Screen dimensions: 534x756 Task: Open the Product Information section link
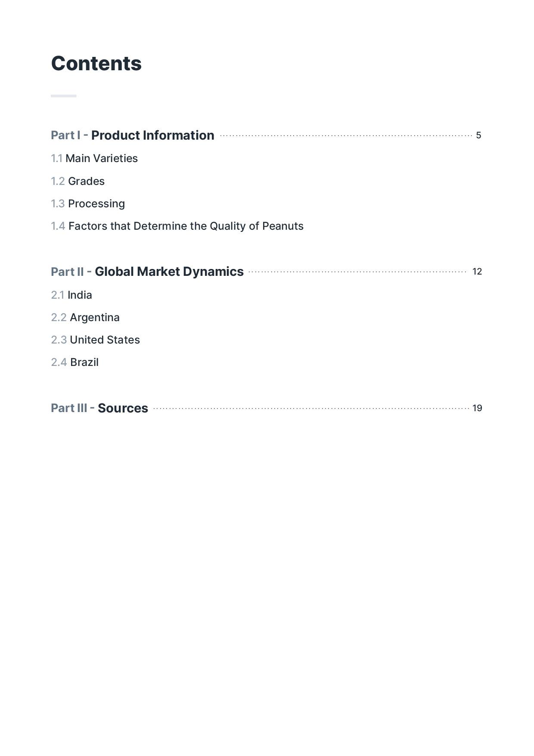152,135
